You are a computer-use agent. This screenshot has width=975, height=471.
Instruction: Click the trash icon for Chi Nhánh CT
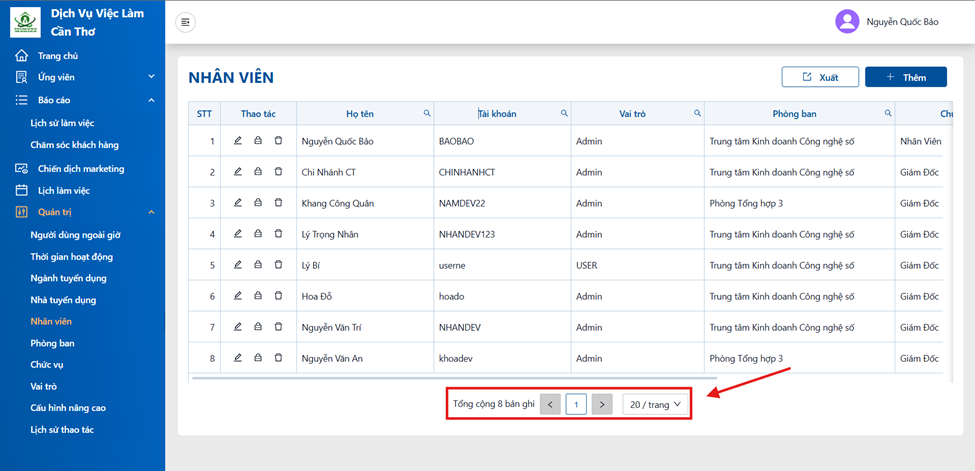coord(278,172)
